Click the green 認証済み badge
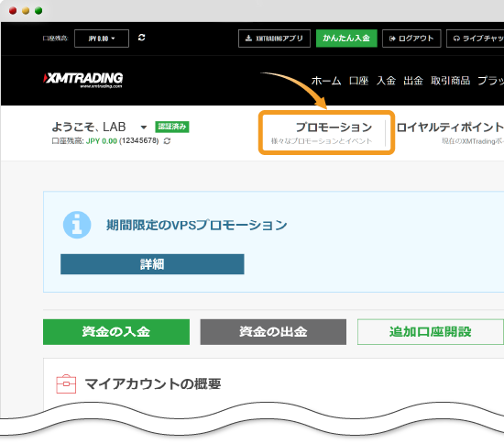Image resolution: width=504 pixels, height=444 pixels. coord(172,127)
